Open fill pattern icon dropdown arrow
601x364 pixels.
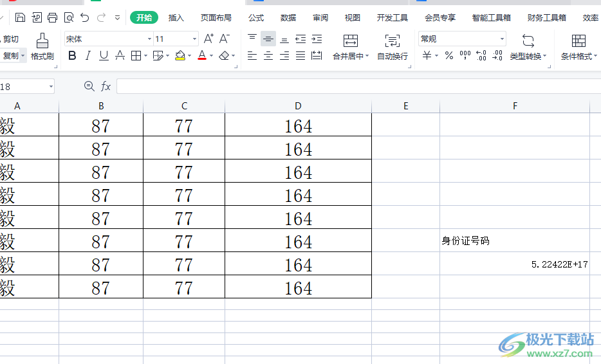[x=168, y=56]
